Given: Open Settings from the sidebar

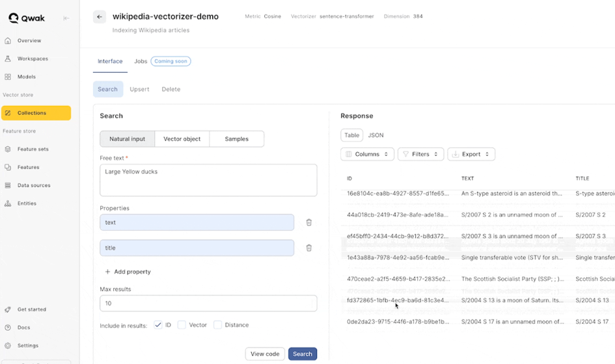Looking at the screenshot, I should [x=27, y=346].
